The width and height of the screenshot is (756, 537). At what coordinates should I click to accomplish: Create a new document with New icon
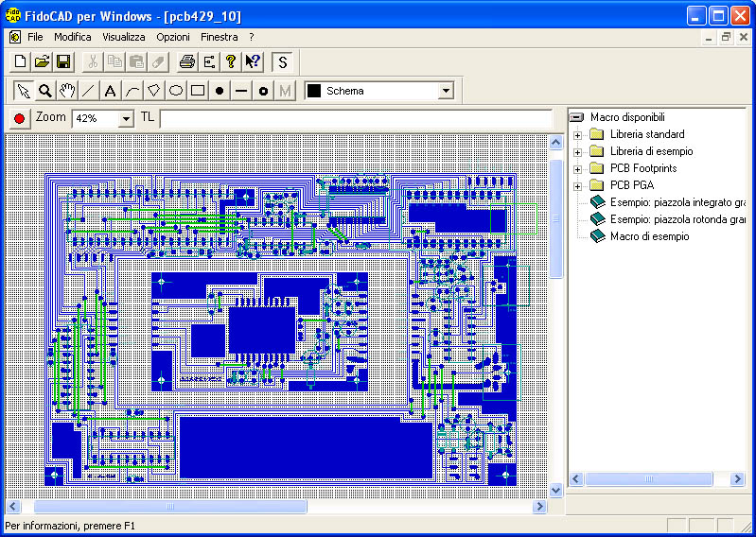pyautogui.click(x=20, y=61)
